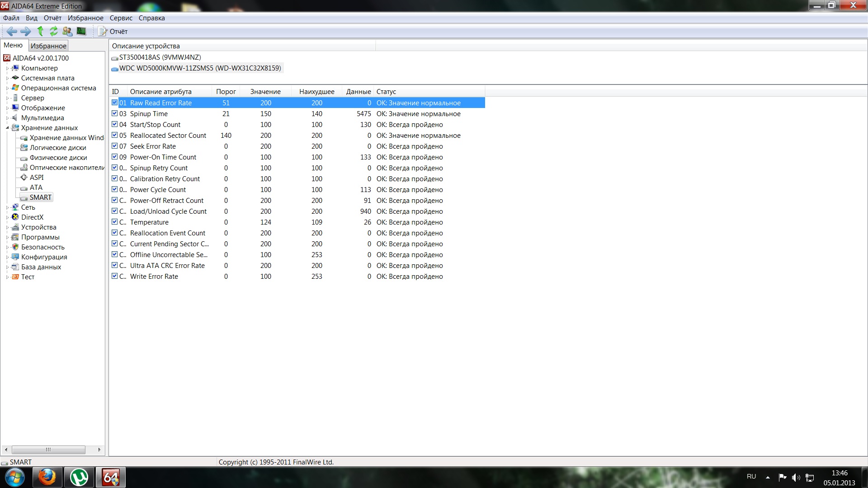Screen dimensions: 868x488
Task: Click the taskbar clock 13:46
Action: [x=840, y=473]
